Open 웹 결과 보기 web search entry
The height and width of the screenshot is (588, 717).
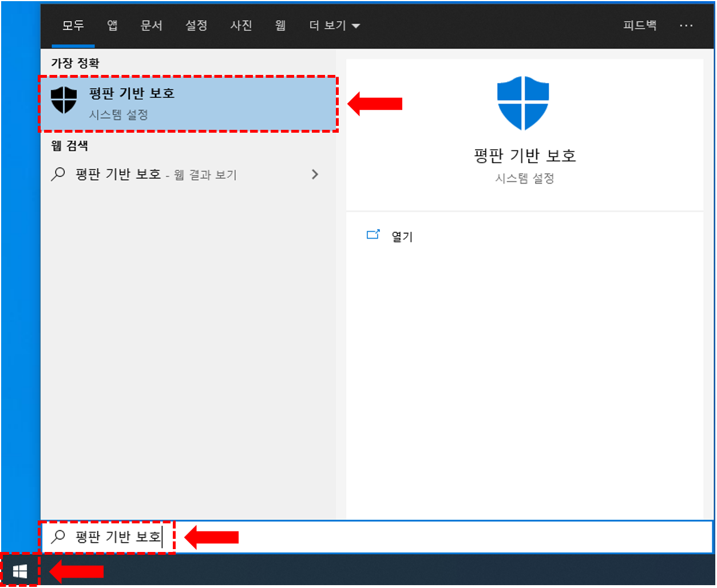(188, 174)
